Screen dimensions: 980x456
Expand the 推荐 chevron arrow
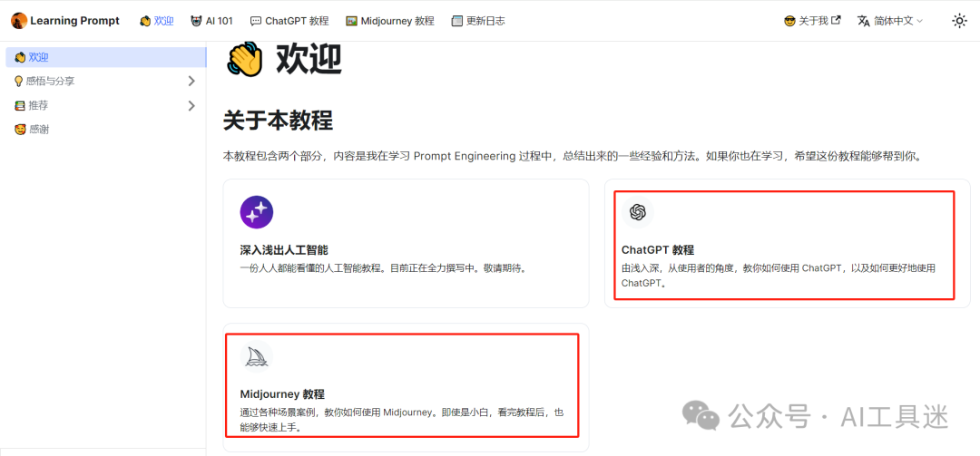pos(191,105)
